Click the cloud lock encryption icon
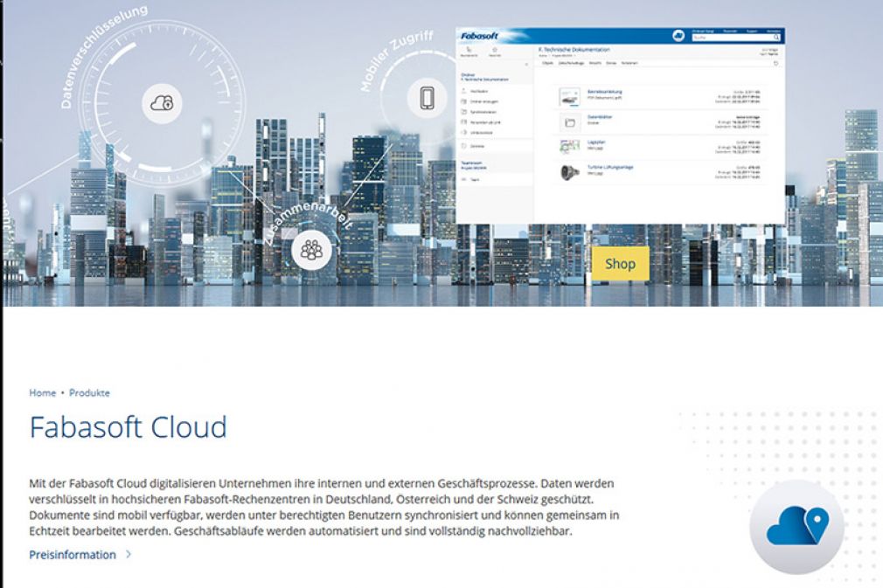The width and height of the screenshot is (883, 588). [162, 103]
